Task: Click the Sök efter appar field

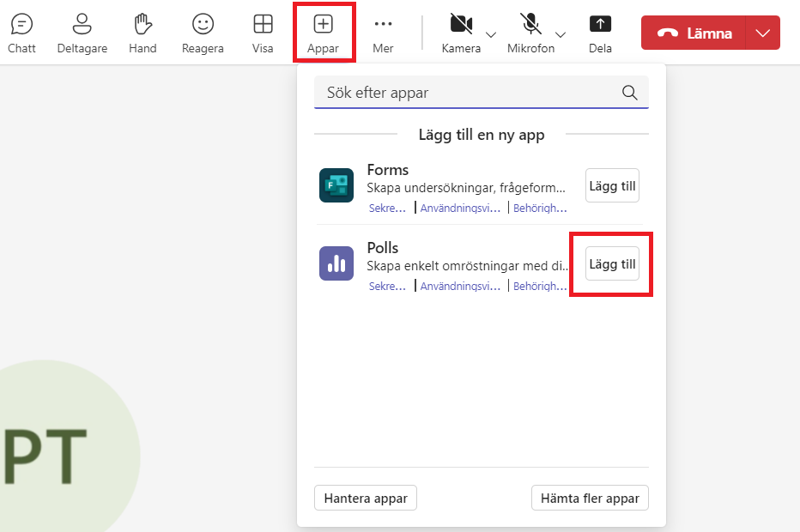Action: tap(482, 93)
